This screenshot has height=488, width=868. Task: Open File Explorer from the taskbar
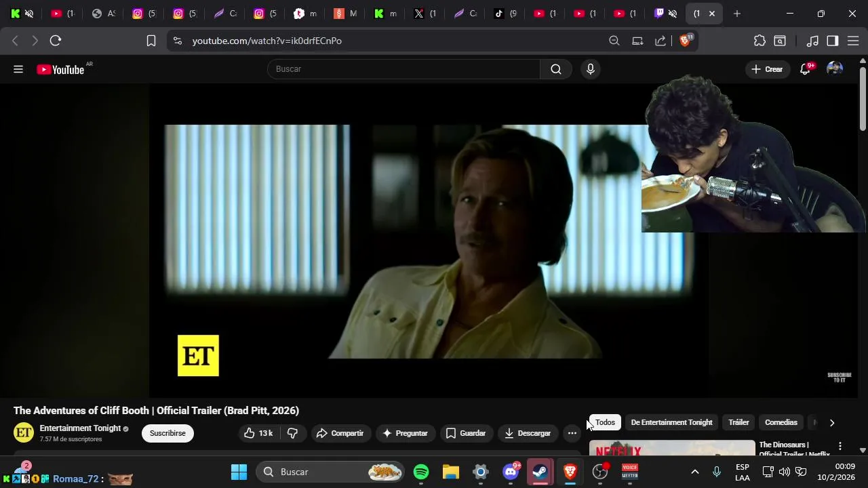tap(451, 472)
